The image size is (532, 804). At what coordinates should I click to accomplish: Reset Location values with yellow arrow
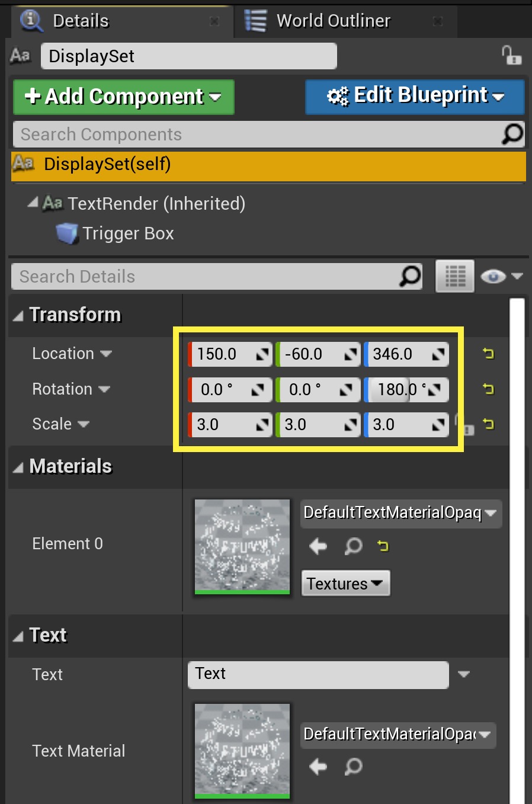(488, 354)
